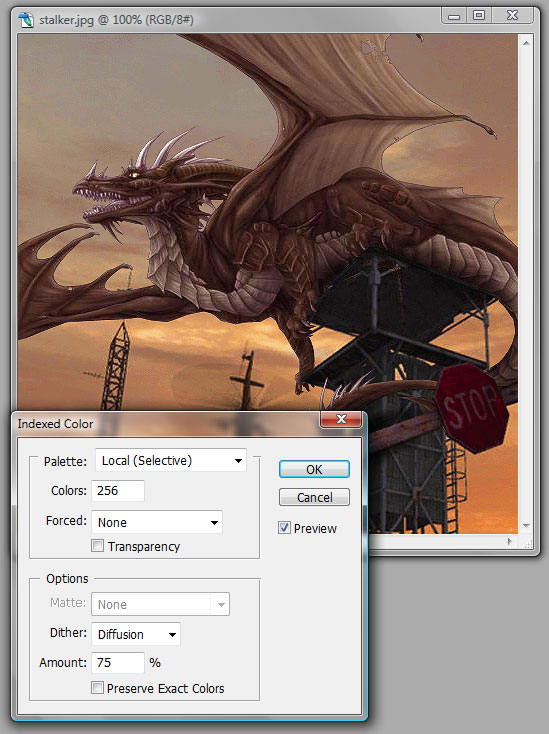549x734 pixels.
Task: Expand the Forced dropdown set to None
Action: [x=157, y=522]
